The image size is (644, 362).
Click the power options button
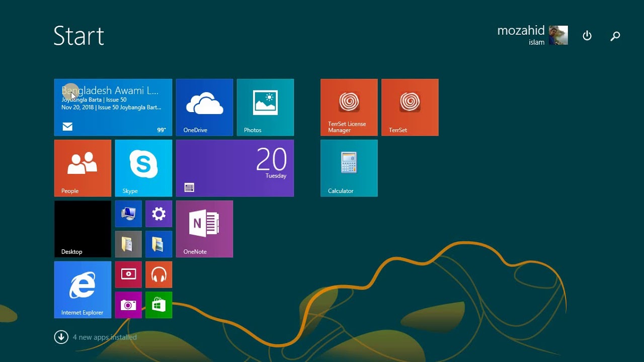coord(587,36)
